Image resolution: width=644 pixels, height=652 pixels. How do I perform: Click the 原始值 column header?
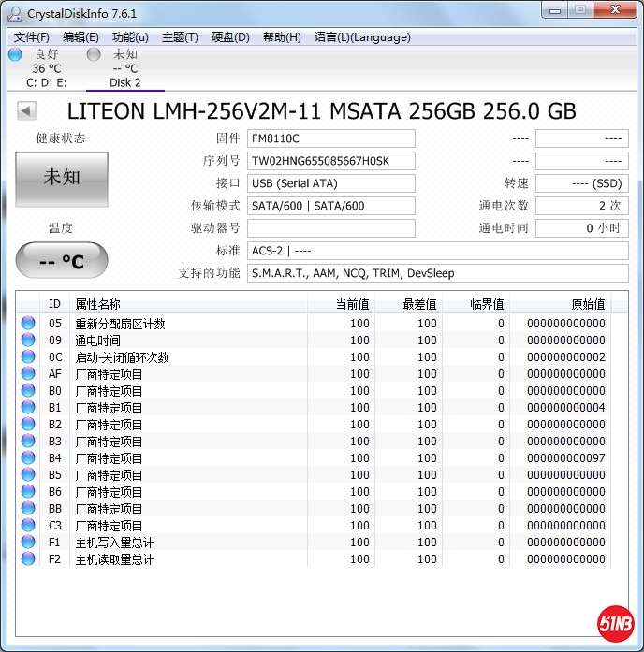click(x=587, y=304)
